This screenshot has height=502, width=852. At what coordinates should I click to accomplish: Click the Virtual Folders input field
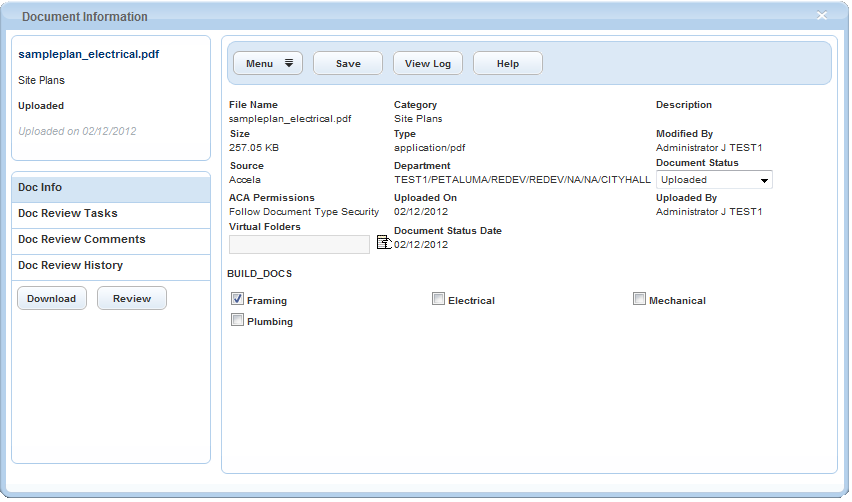click(299, 245)
